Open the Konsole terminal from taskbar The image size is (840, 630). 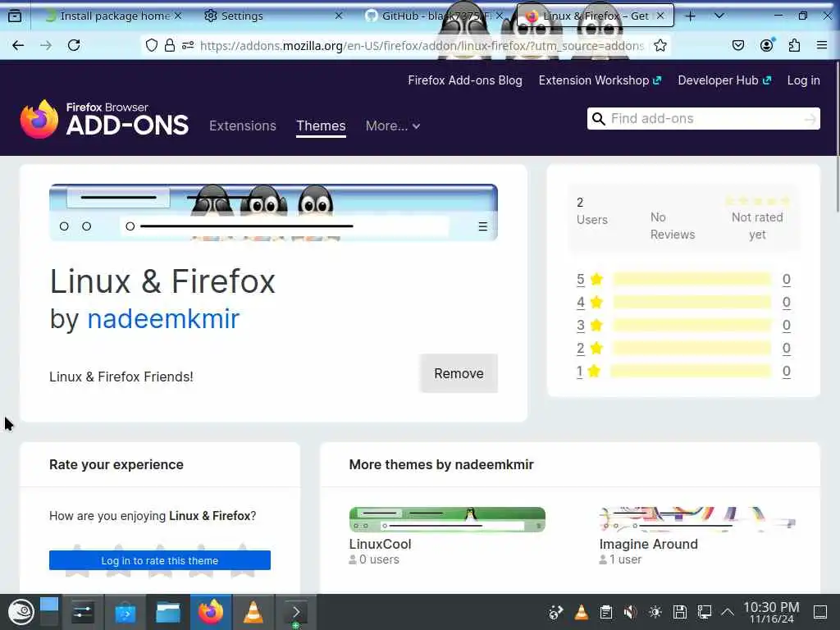click(295, 612)
